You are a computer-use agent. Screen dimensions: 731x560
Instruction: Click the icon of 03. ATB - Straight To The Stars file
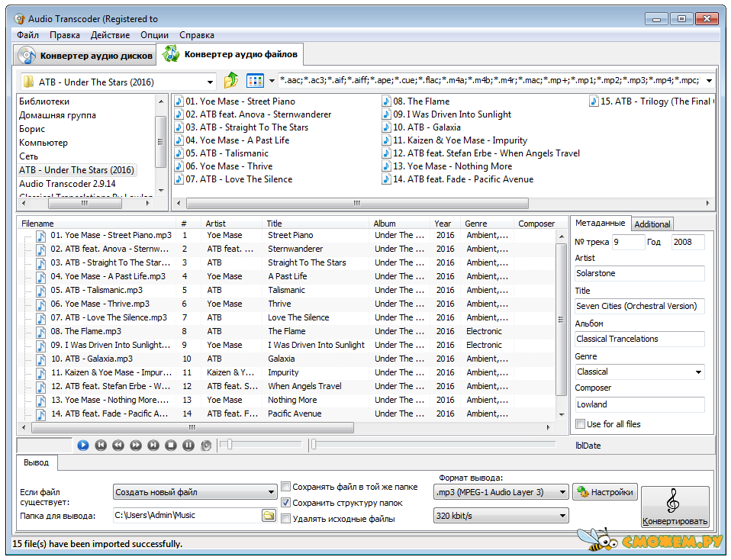[179, 127]
